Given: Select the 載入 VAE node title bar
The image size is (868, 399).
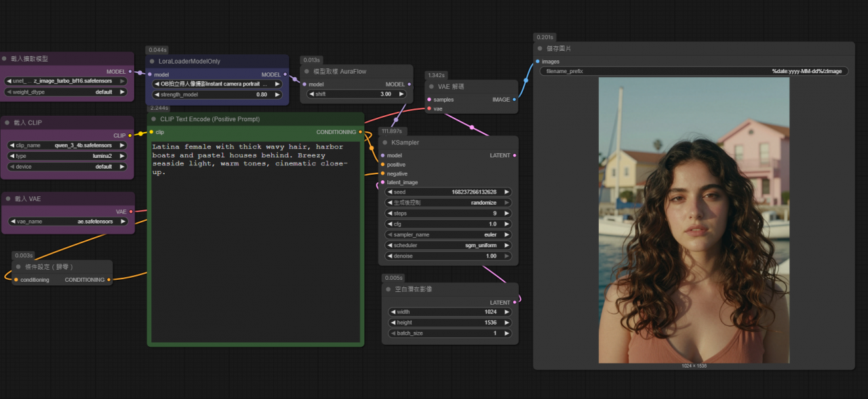Looking at the screenshot, I should [68, 198].
